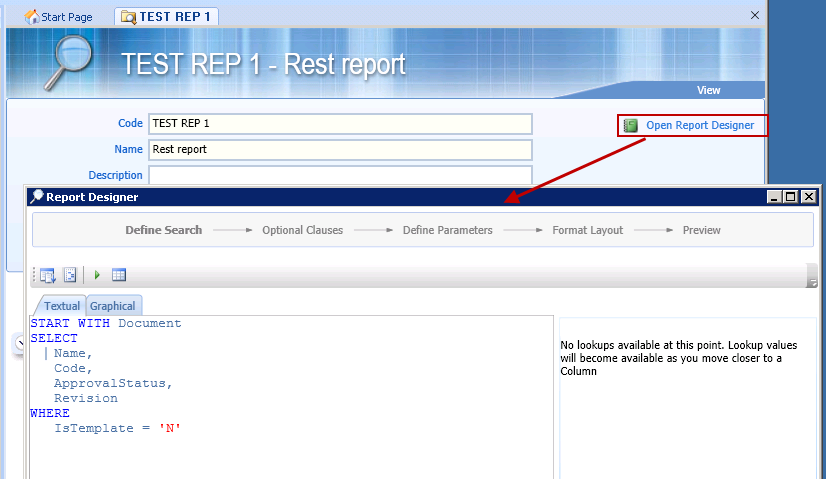Go to the Optional Clauses step

click(x=302, y=230)
